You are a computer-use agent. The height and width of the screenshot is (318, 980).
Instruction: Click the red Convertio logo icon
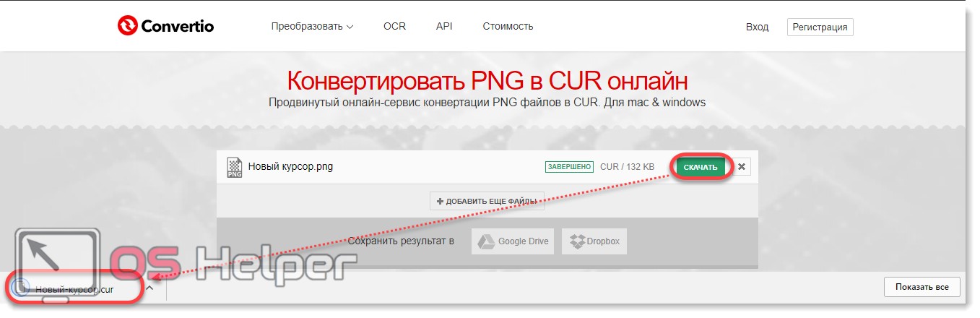(128, 26)
